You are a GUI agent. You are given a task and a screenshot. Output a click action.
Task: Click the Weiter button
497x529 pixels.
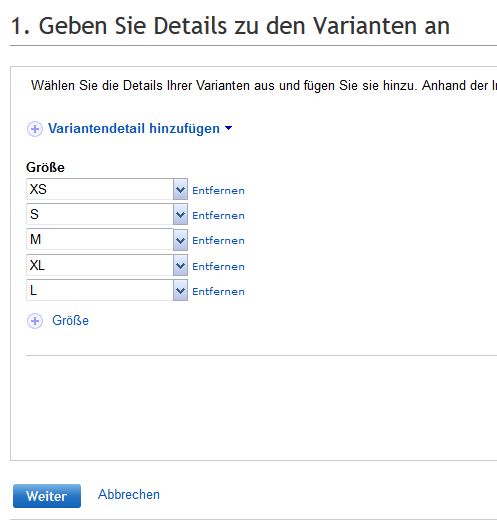coord(47,496)
